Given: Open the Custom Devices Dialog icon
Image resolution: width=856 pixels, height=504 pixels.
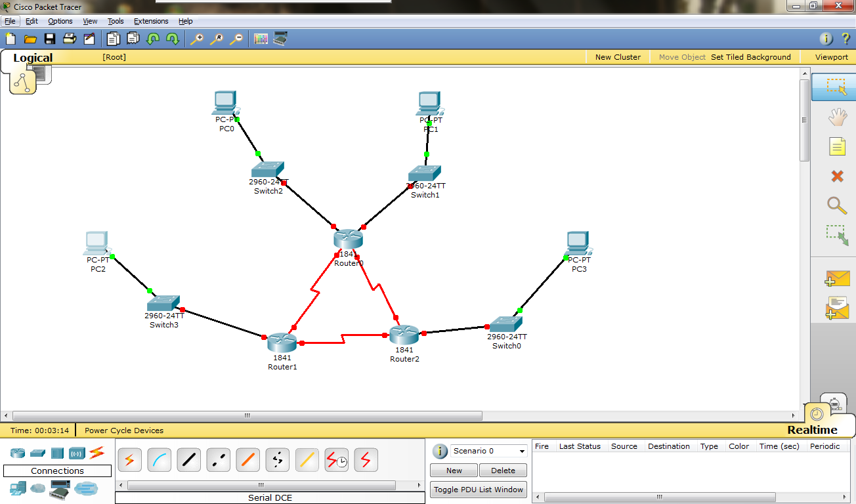Looking at the screenshot, I should (x=280, y=39).
